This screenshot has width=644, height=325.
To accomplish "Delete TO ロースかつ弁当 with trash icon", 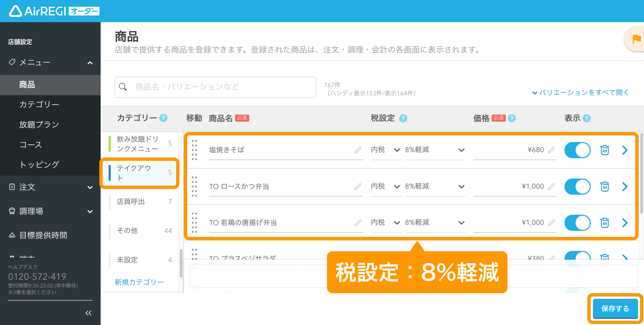I will tap(605, 186).
